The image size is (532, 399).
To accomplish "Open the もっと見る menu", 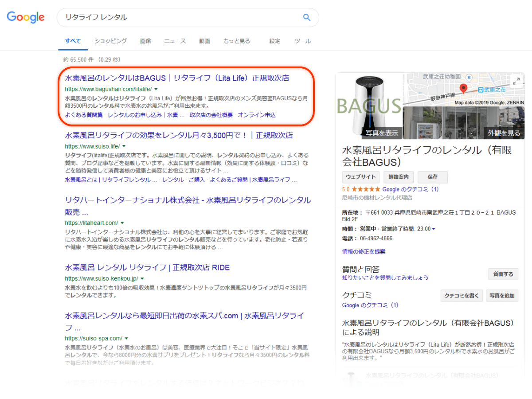I will pos(237,41).
